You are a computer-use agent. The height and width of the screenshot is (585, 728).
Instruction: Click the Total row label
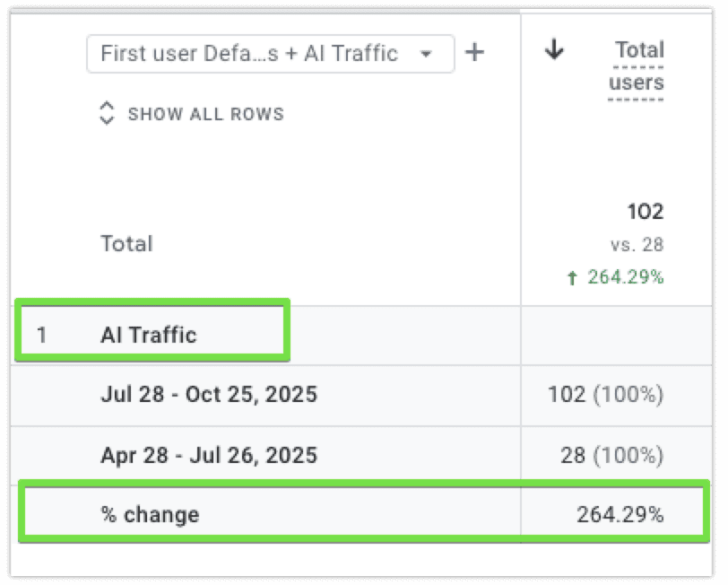[126, 243]
